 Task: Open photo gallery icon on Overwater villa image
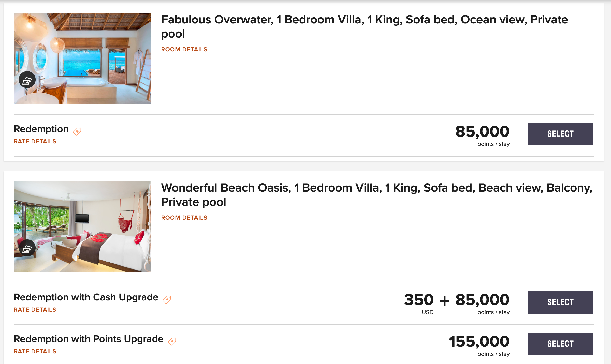27,80
